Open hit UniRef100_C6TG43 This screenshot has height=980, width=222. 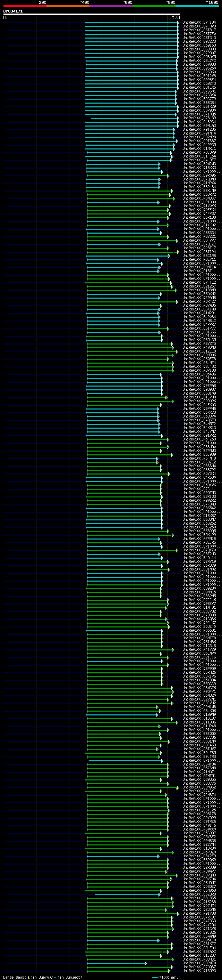199,38
